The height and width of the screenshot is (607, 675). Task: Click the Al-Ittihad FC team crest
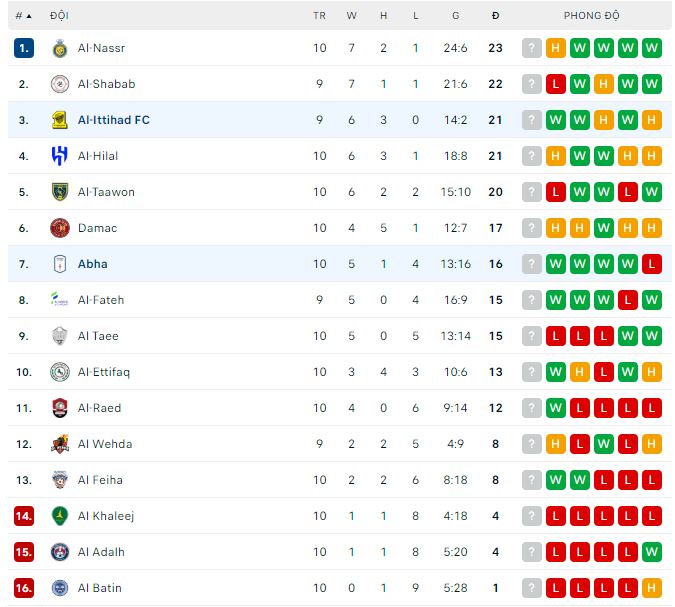click(x=60, y=120)
